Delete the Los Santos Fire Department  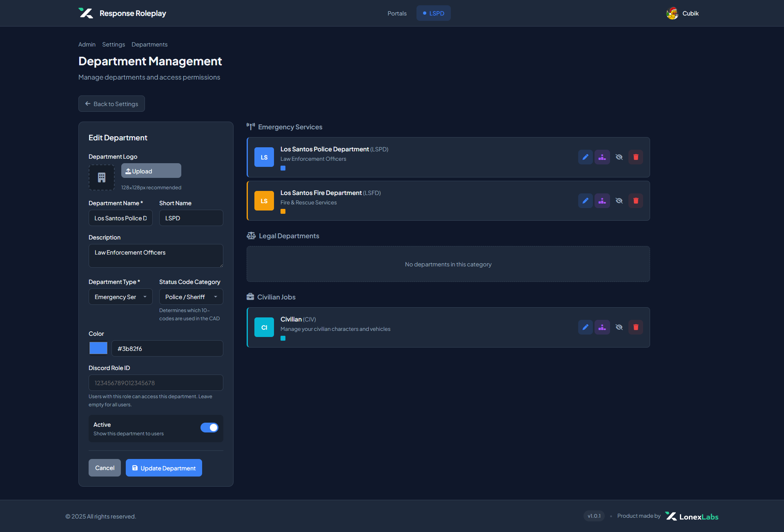point(635,201)
